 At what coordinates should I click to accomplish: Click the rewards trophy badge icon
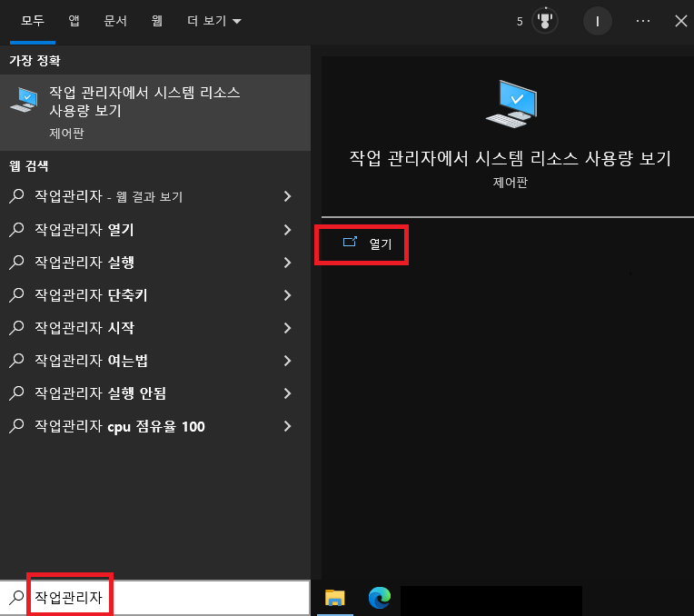pos(545,21)
